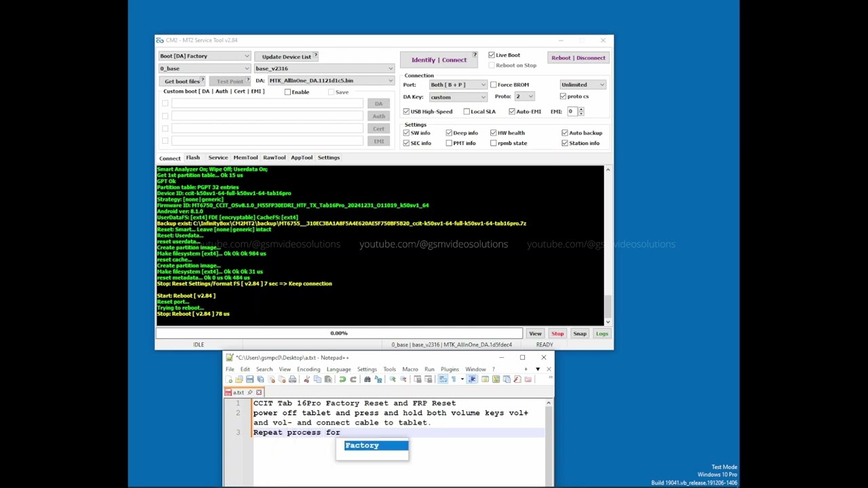Cut selection with the scissors icon
The height and width of the screenshot is (488, 868).
click(x=307, y=379)
